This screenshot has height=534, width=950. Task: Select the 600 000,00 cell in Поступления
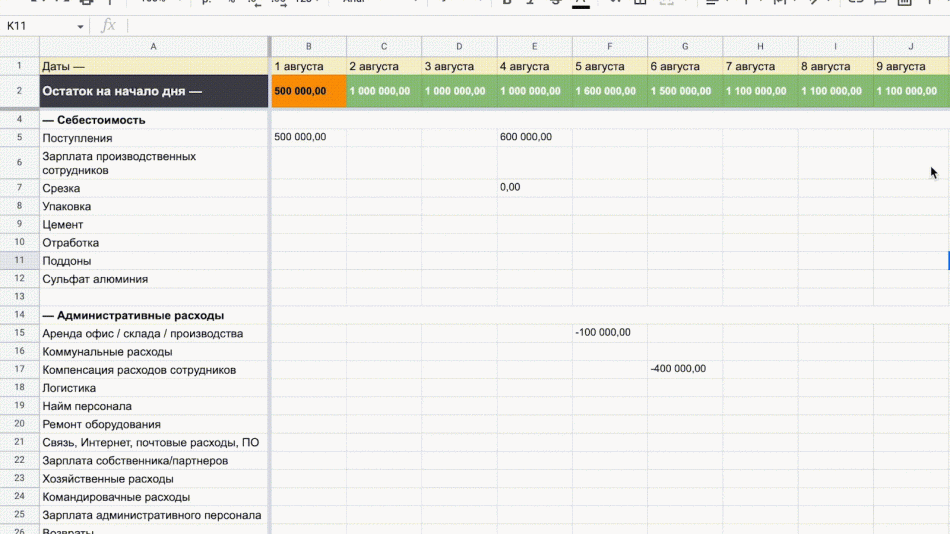tap(535, 138)
